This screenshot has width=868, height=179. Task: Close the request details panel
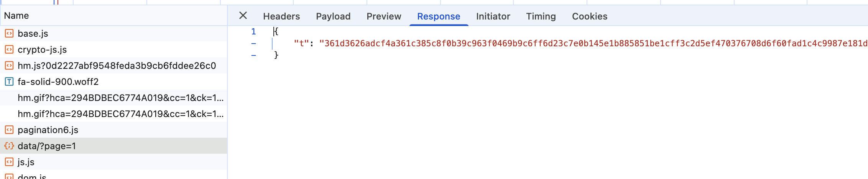243,16
